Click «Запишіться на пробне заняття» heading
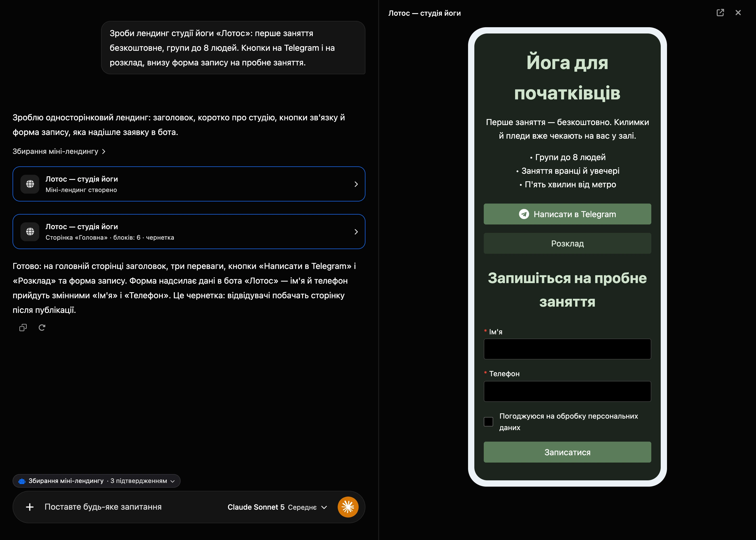Image resolution: width=756 pixels, height=540 pixels. click(x=567, y=290)
